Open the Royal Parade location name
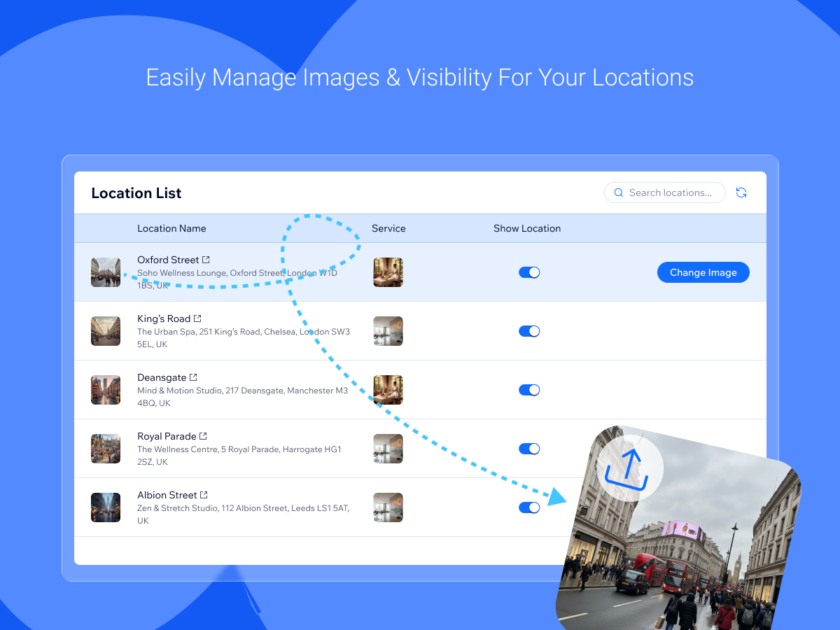 [167, 436]
